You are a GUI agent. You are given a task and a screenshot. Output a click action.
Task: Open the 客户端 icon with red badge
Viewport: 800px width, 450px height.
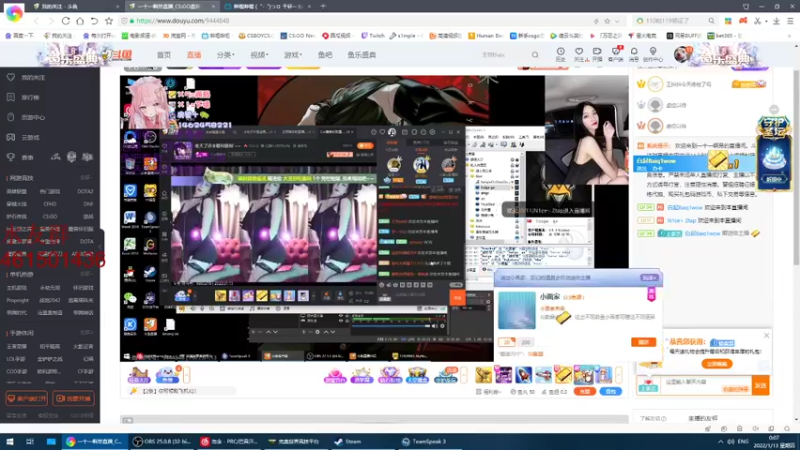[616, 54]
